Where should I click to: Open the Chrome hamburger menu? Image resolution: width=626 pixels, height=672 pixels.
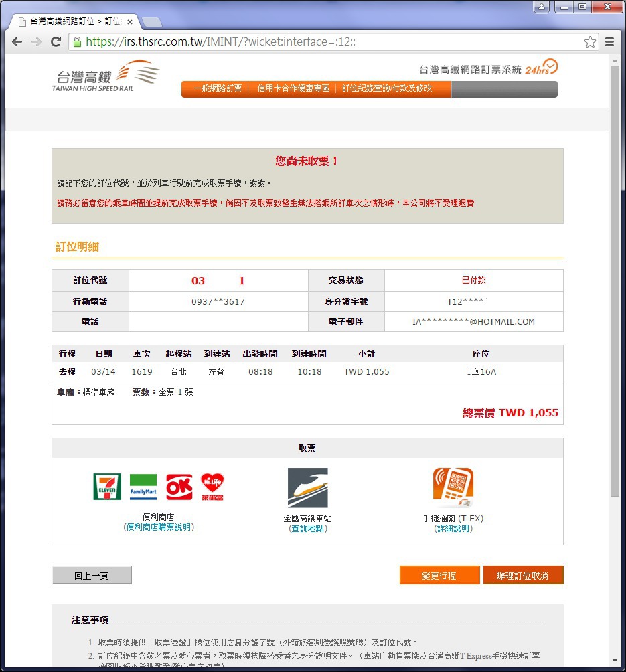click(609, 42)
